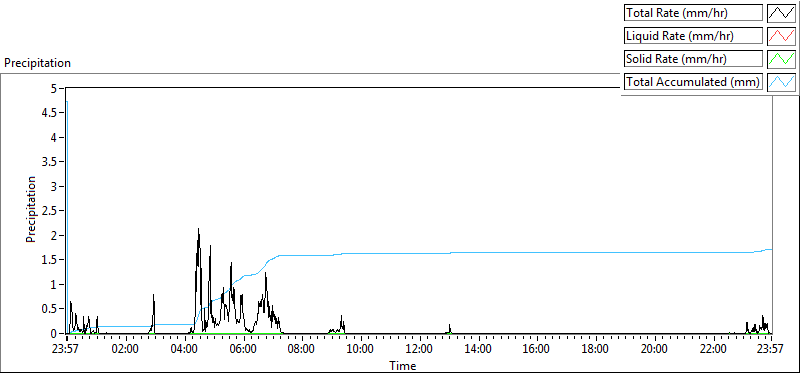Select the Solid Rate (mm/hr) legend label
Viewport: 800px width, 373px height.
click(x=694, y=59)
